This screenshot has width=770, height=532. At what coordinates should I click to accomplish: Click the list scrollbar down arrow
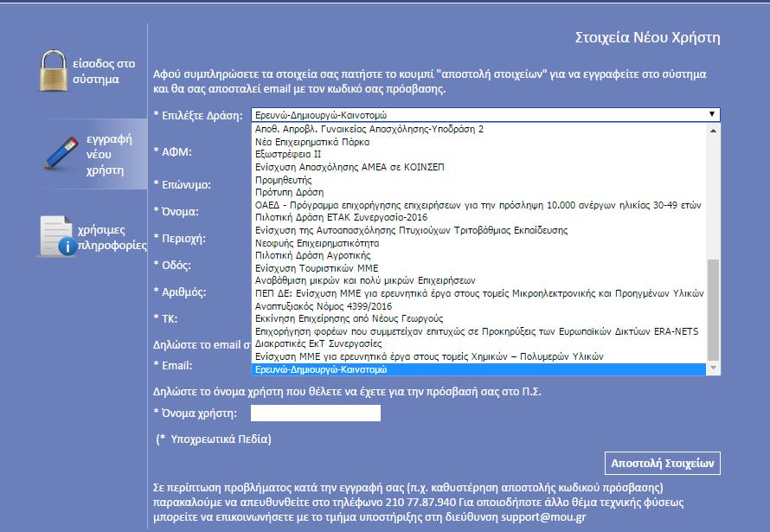[713, 368]
